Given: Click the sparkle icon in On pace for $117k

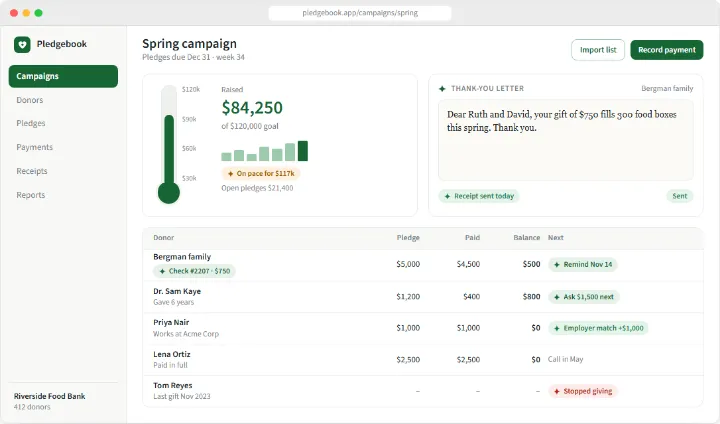Looking at the screenshot, I should (x=231, y=174).
